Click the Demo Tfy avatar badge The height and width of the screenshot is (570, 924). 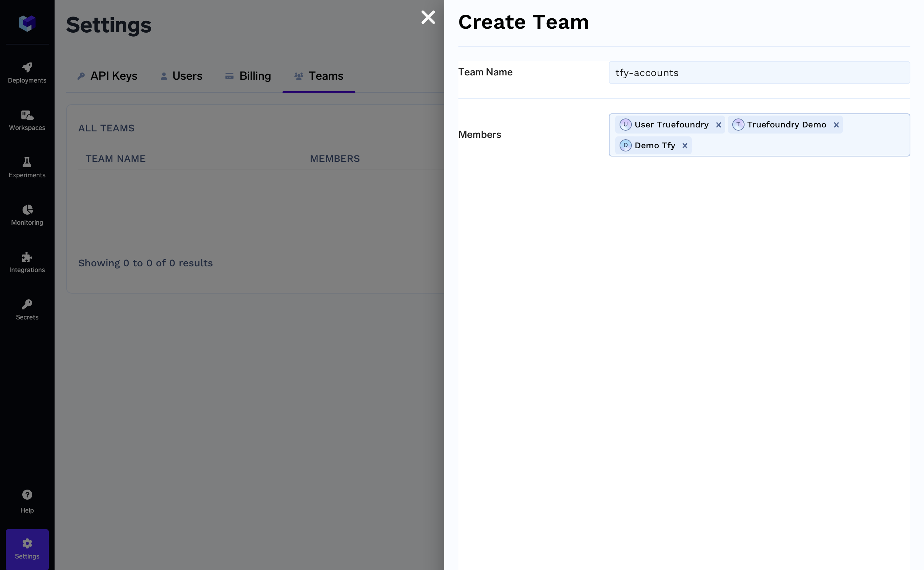[x=625, y=145]
